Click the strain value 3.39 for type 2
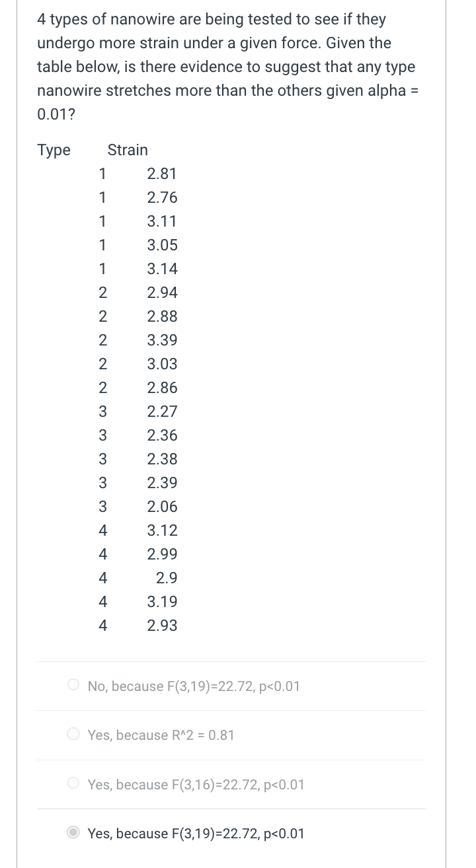This screenshot has width=476, height=868. 162,340
